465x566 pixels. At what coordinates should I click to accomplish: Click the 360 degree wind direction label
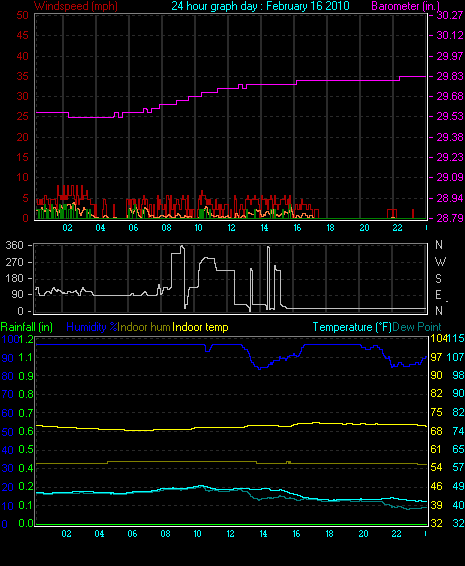[14, 245]
